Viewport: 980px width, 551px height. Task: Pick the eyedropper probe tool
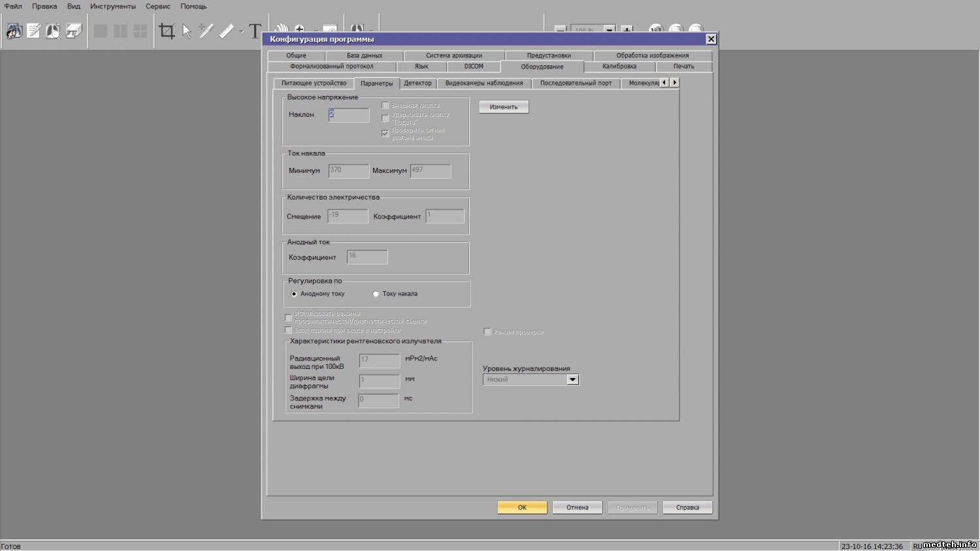(x=206, y=31)
